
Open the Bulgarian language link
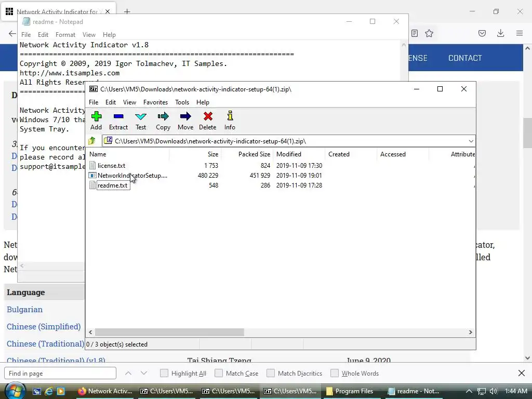24,310
